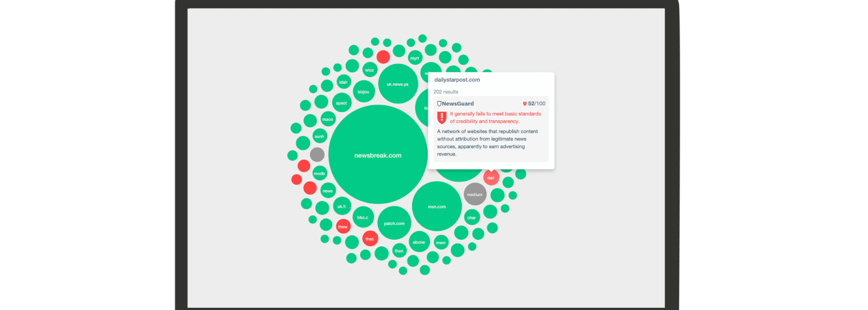
Task: Select the msn.com bubble
Action: (437, 206)
